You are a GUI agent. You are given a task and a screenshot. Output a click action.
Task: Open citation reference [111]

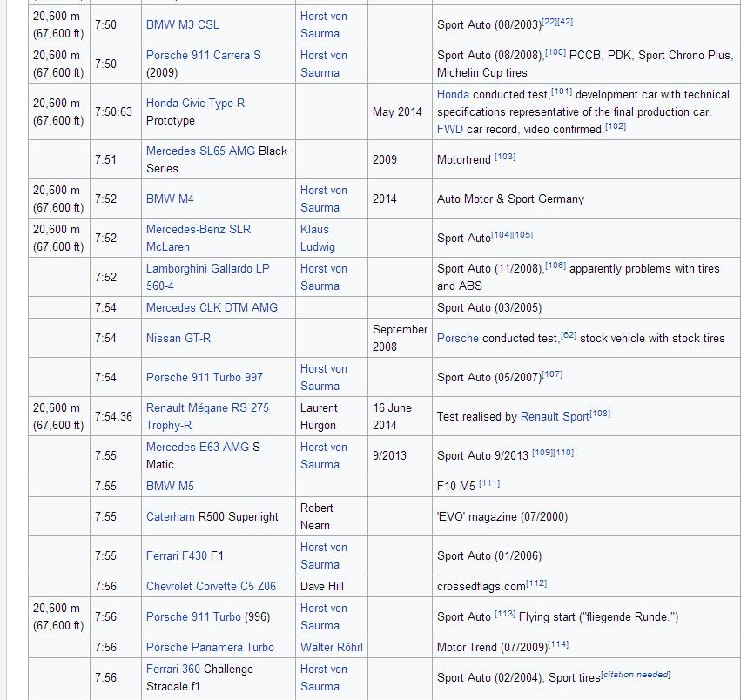point(489,483)
